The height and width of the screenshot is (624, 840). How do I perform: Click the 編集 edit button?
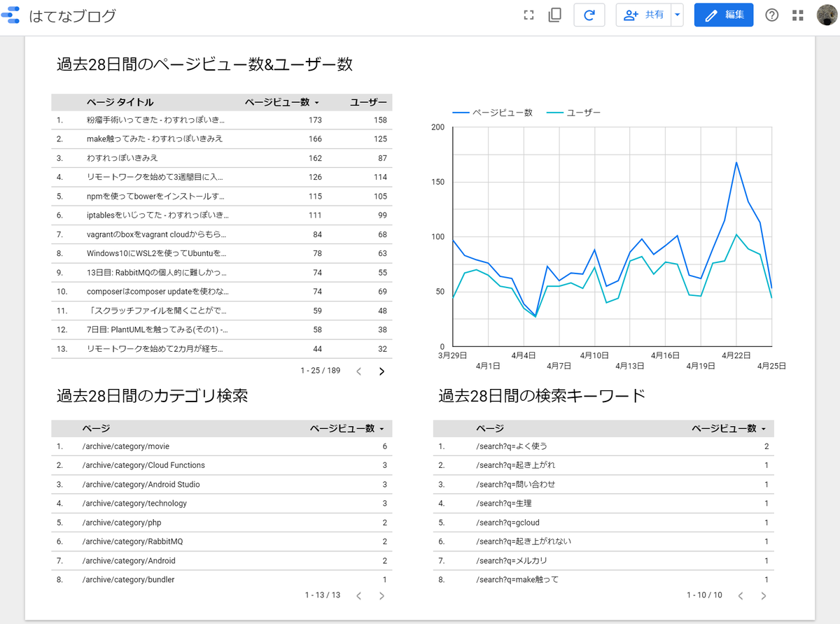[724, 15]
